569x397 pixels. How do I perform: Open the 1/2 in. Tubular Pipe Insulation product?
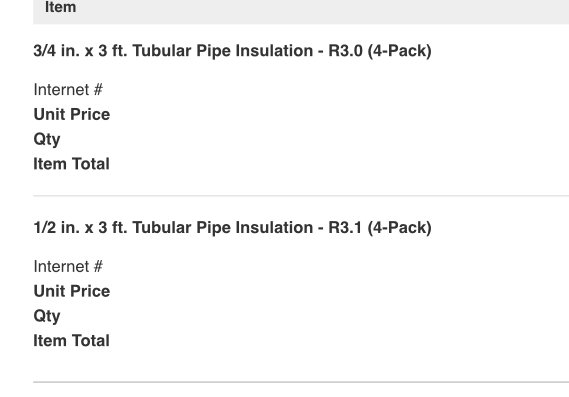(x=232, y=228)
